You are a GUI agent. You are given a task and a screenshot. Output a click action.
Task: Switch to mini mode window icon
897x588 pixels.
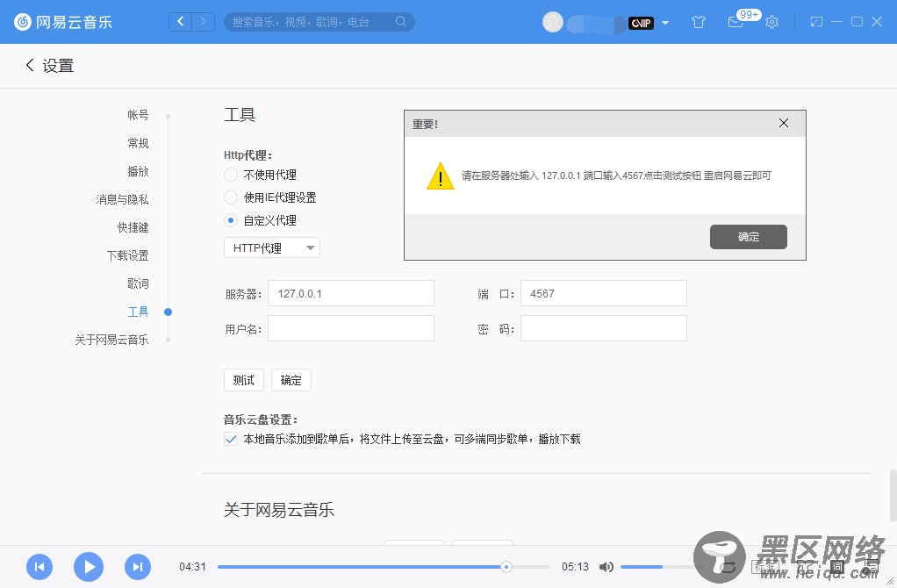pos(816,22)
